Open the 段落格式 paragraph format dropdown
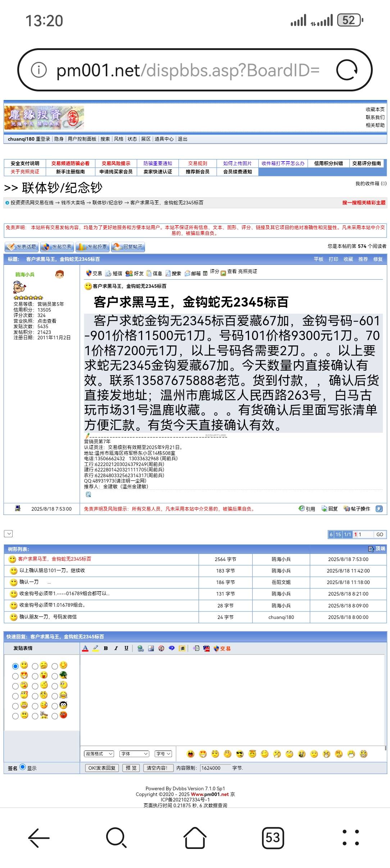The image size is (390, 868). coord(99,754)
